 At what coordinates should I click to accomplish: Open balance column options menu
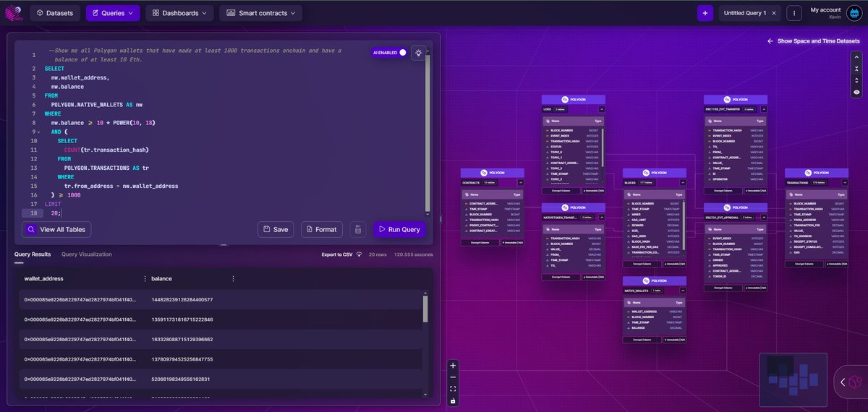233,278
